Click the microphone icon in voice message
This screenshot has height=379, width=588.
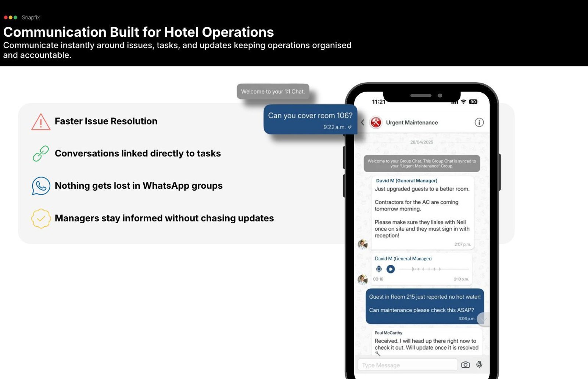coord(379,269)
